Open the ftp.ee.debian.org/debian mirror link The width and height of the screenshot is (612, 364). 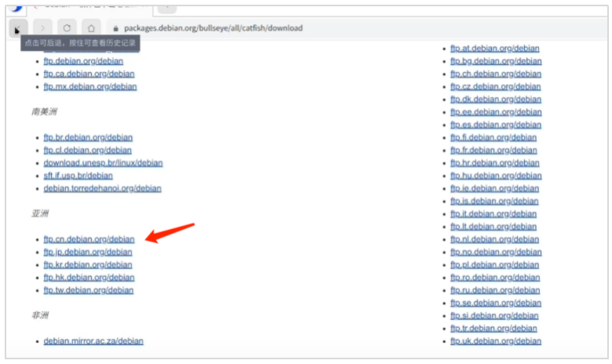496,112
